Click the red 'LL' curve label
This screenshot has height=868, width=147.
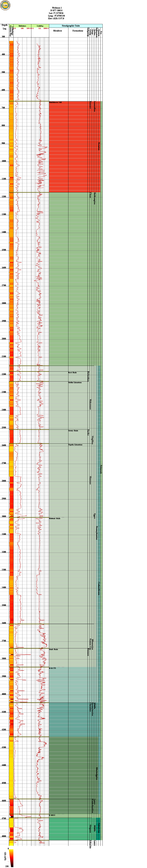40,29
